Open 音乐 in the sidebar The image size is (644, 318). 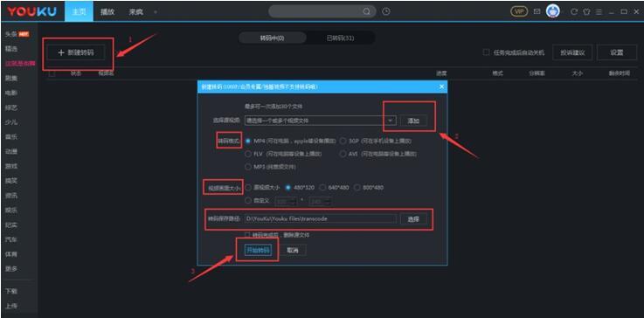tap(11, 137)
